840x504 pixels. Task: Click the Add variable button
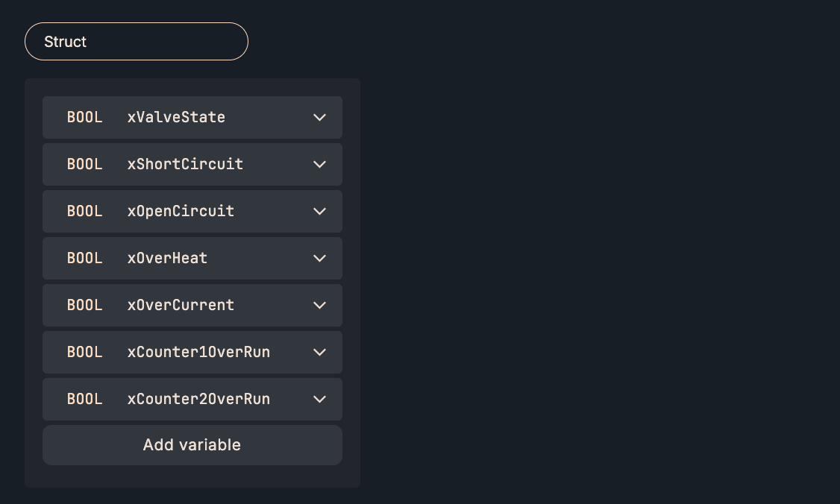[x=192, y=445]
